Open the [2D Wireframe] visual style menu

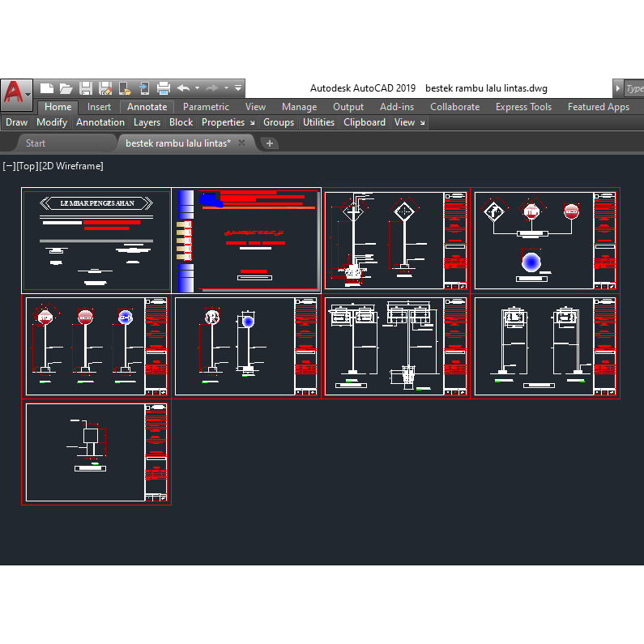(x=71, y=166)
